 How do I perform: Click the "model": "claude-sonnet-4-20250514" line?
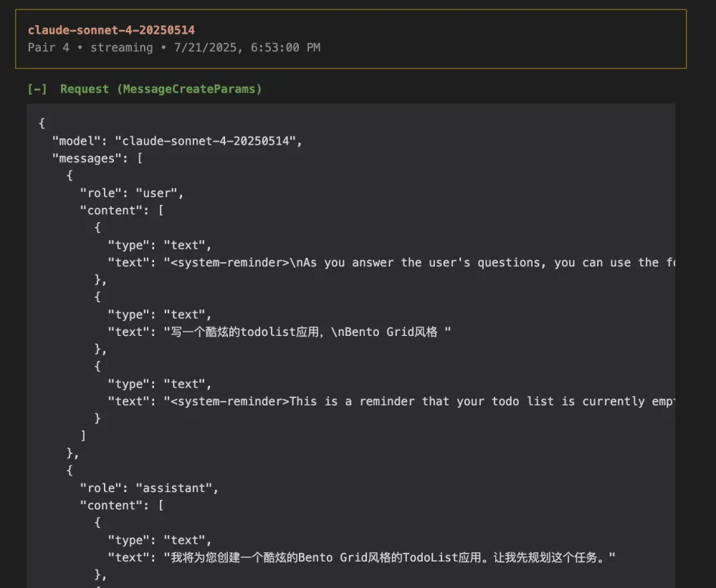(x=177, y=141)
